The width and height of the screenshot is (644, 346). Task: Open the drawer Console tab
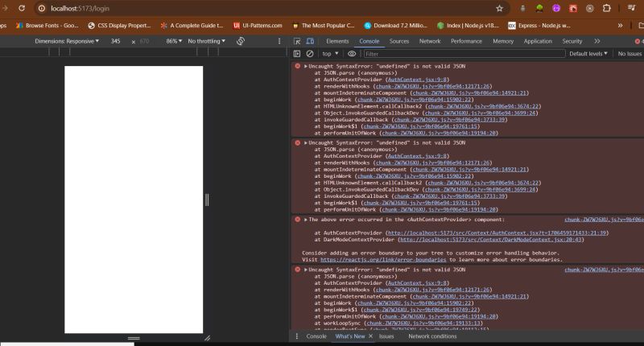pos(316,336)
